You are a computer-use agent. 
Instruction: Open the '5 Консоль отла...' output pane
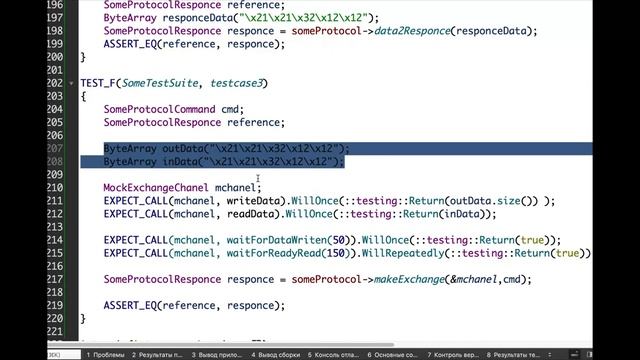[x=333, y=355]
